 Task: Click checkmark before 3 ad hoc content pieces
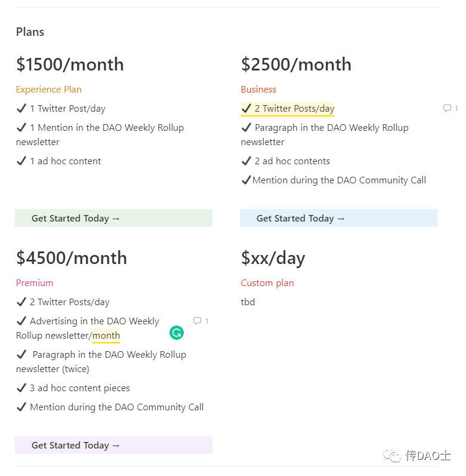coord(21,388)
